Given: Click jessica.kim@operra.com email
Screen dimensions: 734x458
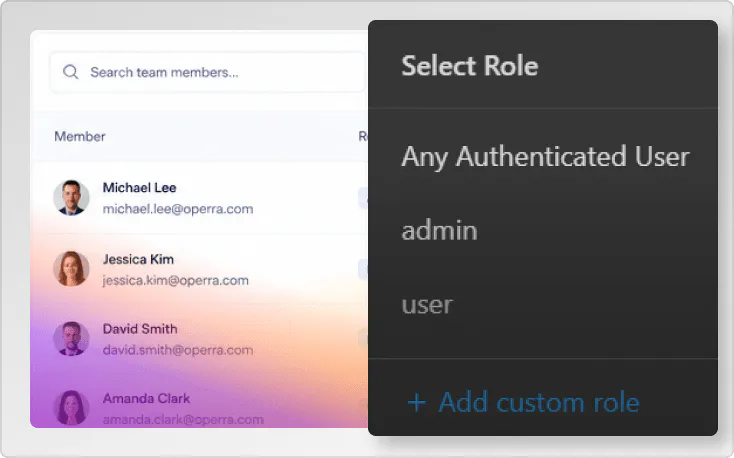Looking at the screenshot, I should pos(176,281).
